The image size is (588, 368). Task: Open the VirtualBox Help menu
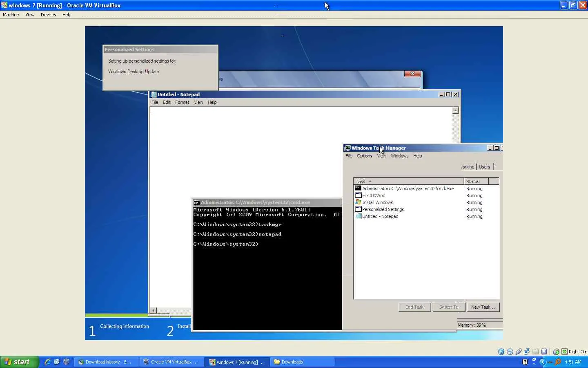tap(67, 15)
